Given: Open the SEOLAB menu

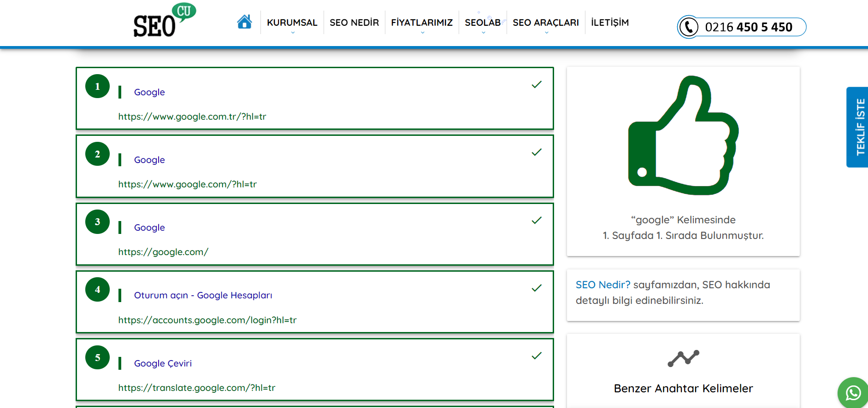Looking at the screenshot, I should [483, 23].
